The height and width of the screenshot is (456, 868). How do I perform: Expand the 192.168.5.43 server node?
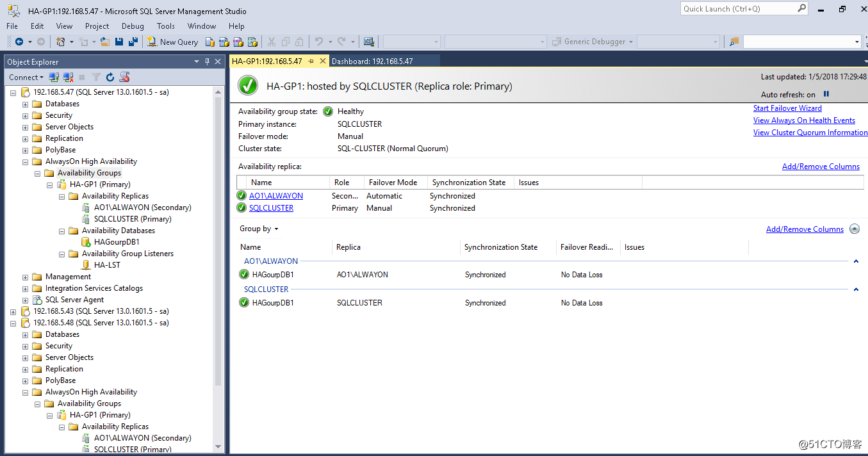point(13,311)
